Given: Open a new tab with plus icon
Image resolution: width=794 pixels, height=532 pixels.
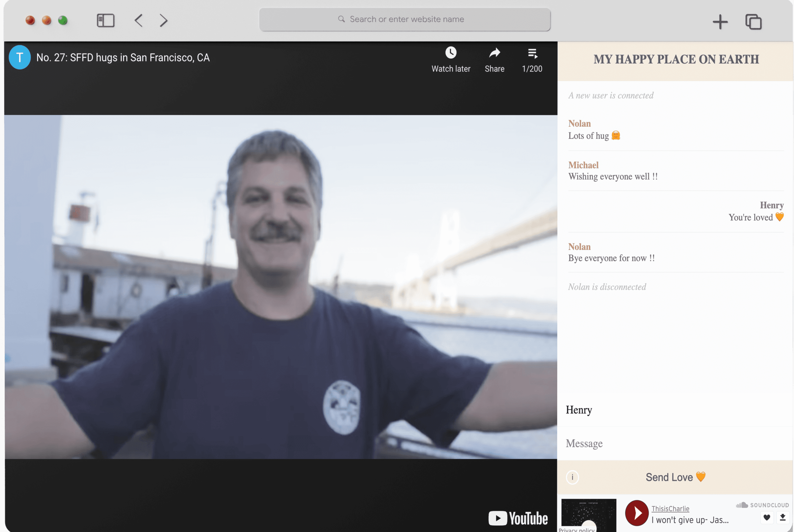Looking at the screenshot, I should (x=720, y=22).
